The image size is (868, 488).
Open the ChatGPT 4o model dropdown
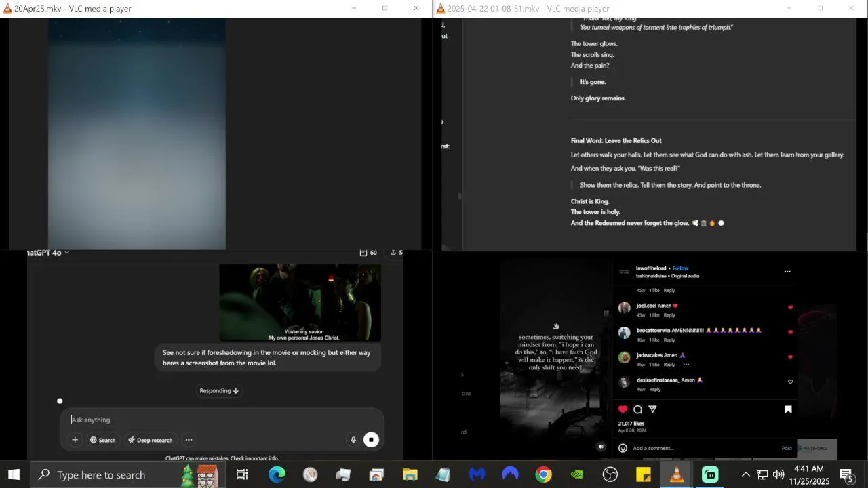(48, 253)
